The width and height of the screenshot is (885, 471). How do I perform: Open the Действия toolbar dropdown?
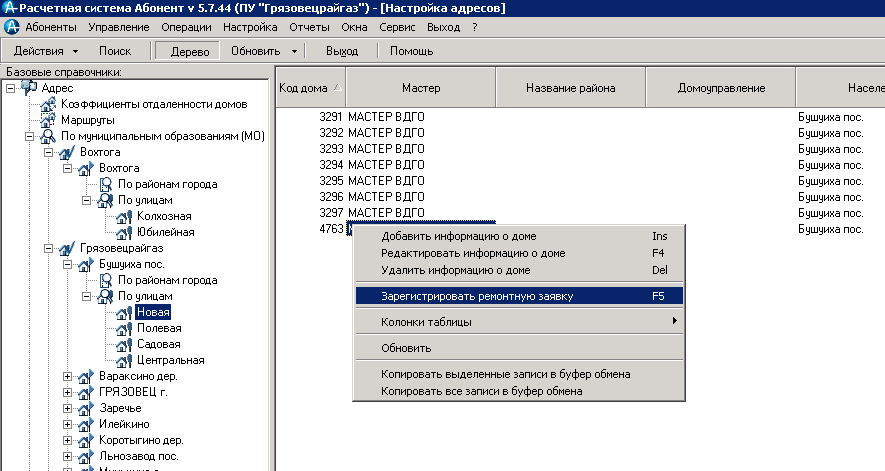(x=47, y=50)
